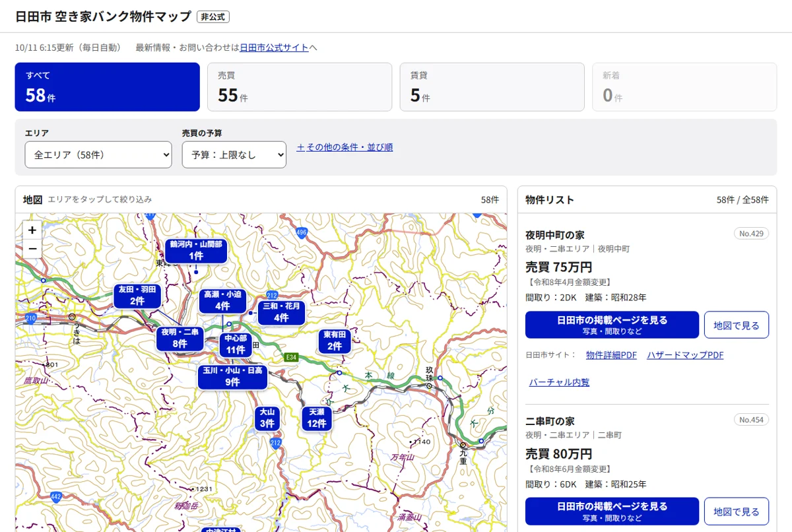Click the 東有田 2件 map marker
Screen dimensions: 792x532
pos(335,341)
